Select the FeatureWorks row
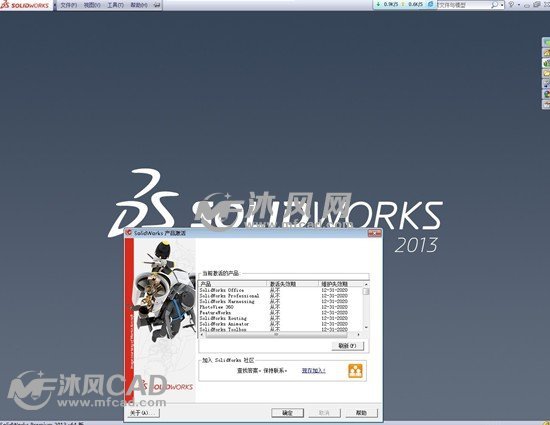The width and height of the screenshot is (550, 425). (281, 312)
